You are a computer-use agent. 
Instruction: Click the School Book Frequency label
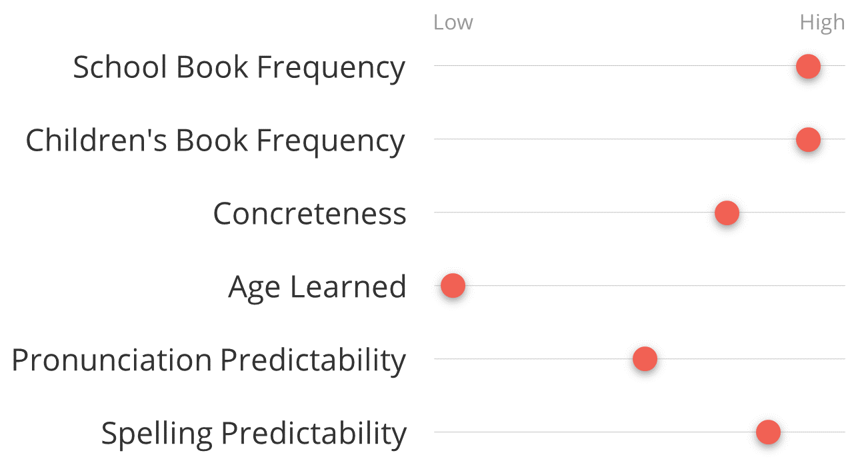tap(239, 68)
